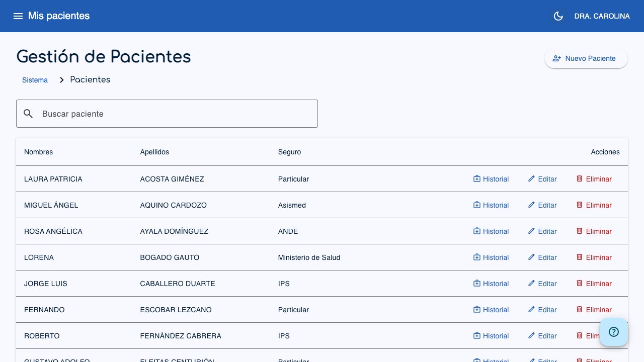This screenshot has height=362, width=644.
Task: Click the Apellidos column header
Action: (x=154, y=152)
